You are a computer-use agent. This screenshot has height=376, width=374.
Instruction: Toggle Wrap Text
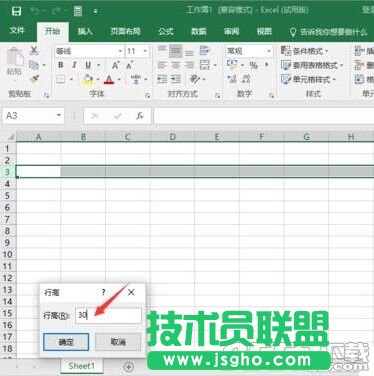click(204, 51)
